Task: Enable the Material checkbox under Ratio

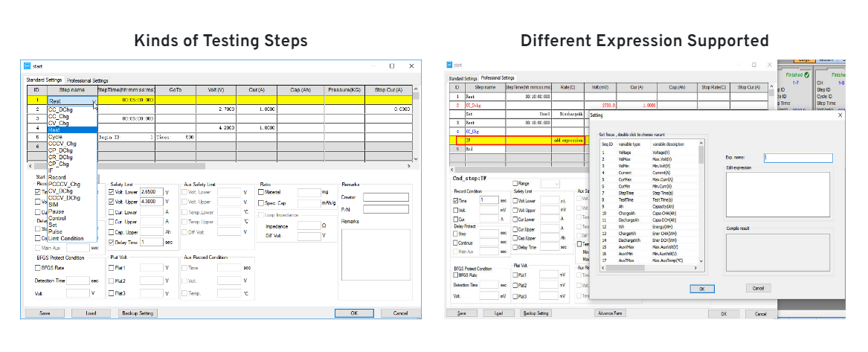Action: click(x=263, y=192)
